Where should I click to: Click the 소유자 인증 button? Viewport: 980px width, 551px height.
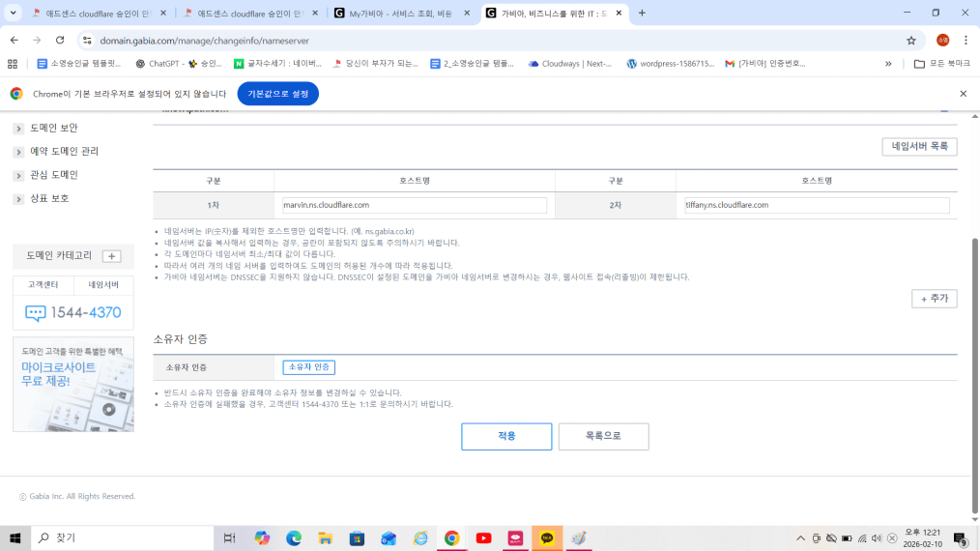point(308,367)
